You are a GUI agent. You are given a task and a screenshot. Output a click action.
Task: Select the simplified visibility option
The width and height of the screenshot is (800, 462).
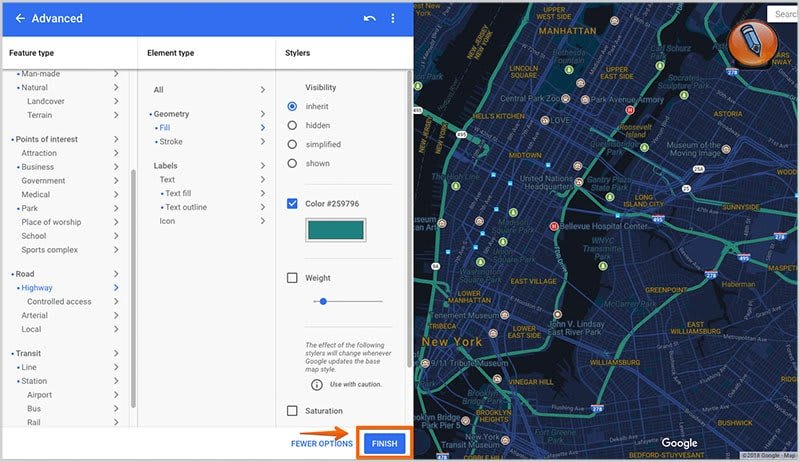coord(292,144)
